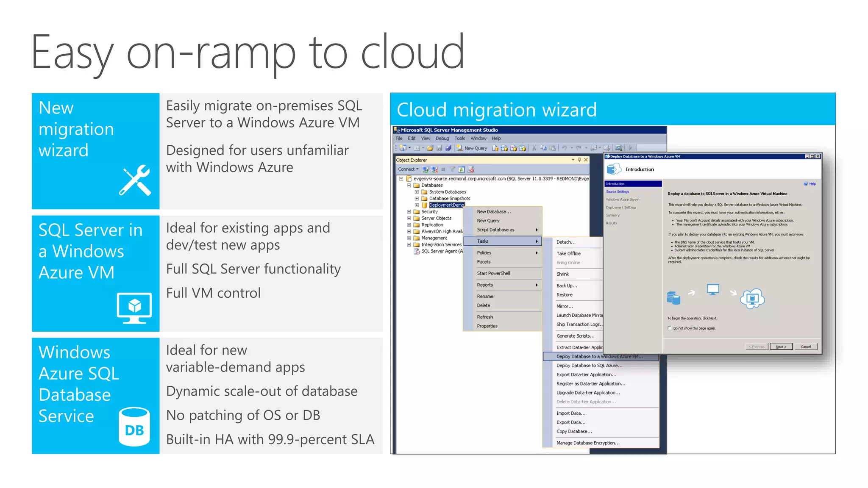Expand the Security folder node
Viewport: 868px width, 488px height.
click(x=409, y=212)
